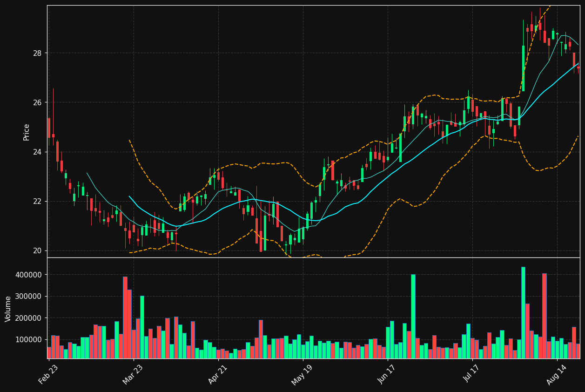Screen dimensions: 585x392
Task: Click the Aug 14 date label
Action: [557, 375]
